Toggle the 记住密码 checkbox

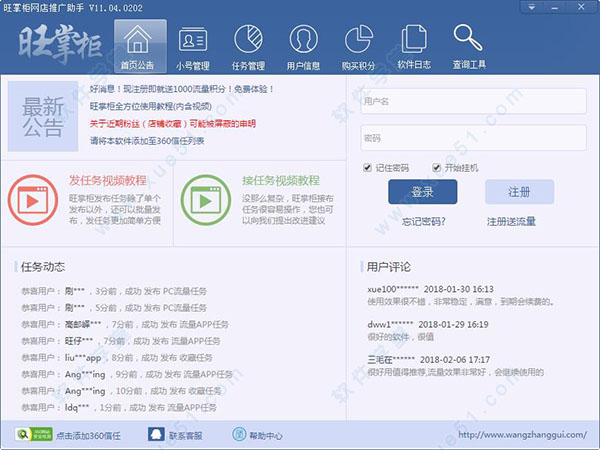click(x=367, y=168)
